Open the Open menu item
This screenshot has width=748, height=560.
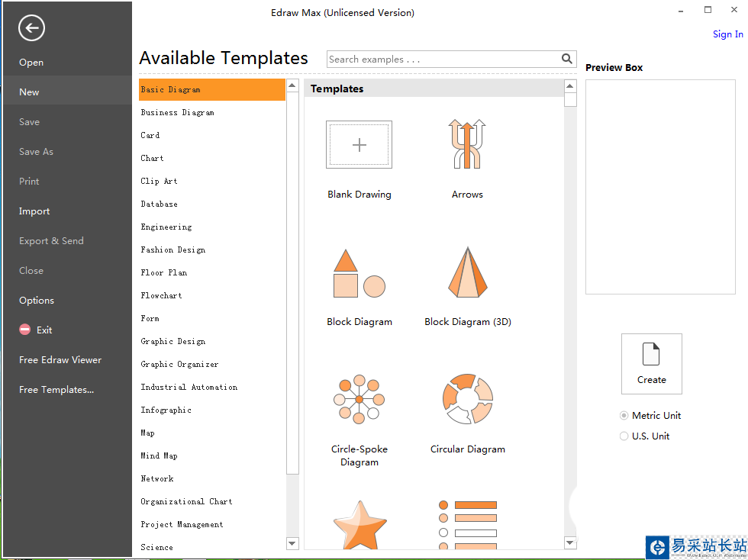(31, 63)
